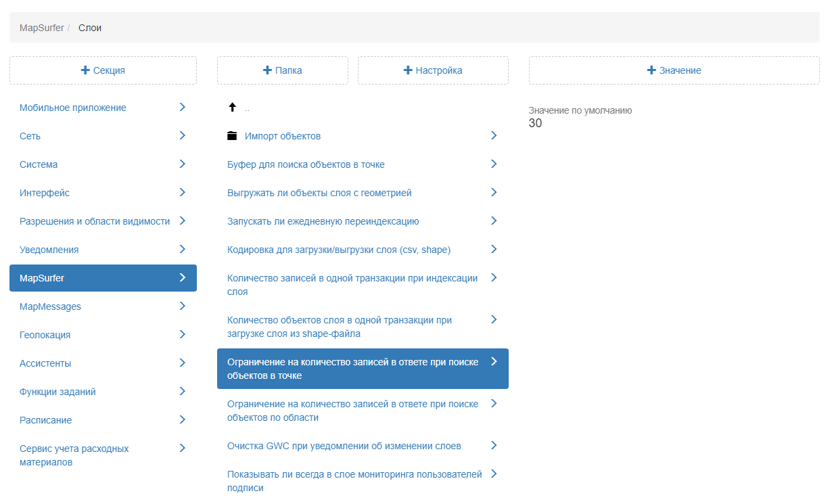Image resolution: width=830 pixels, height=504 pixels.
Task: Open Количество объектов слоя при загрузке shape-файла setting
Action: 363,327
